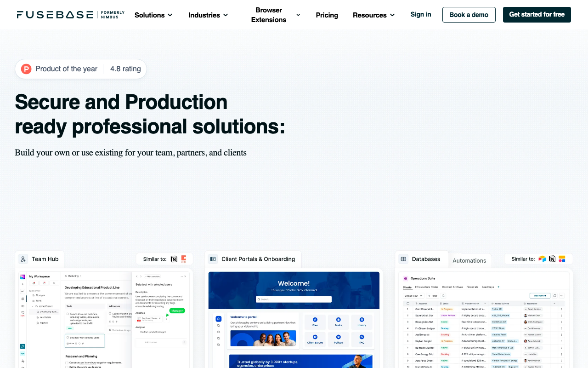Open the Industries dropdown
588x368 pixels.
click(208, 15)
